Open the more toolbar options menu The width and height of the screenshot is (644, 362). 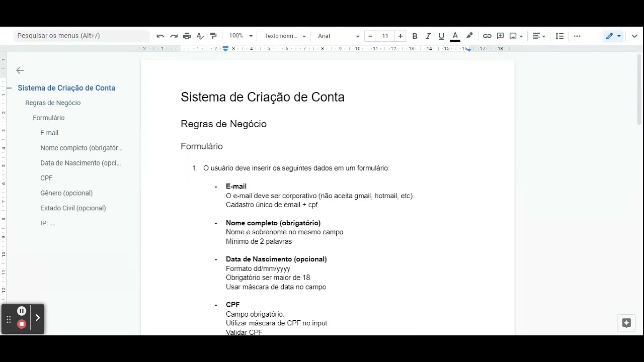(577, 36)
